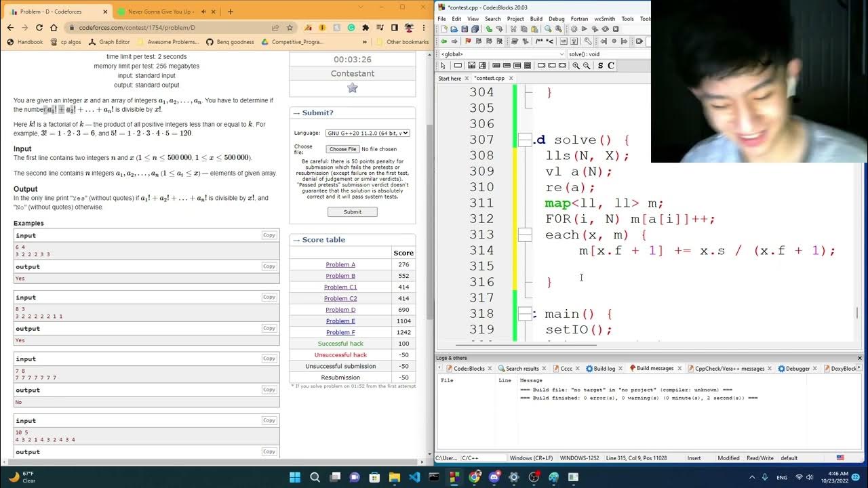Image resolution: width=868 pixels, height=488 pixels.
Task: Collapse the fold marker at line 313 each loop
Action: 525,235
